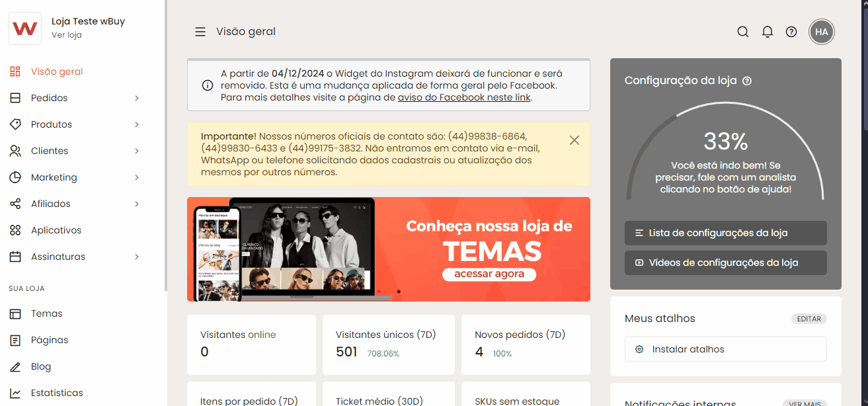This screenshot has width=868, height=406.
Task: Go to Temas in the sidebar
Action: click(x=46, y=313)
